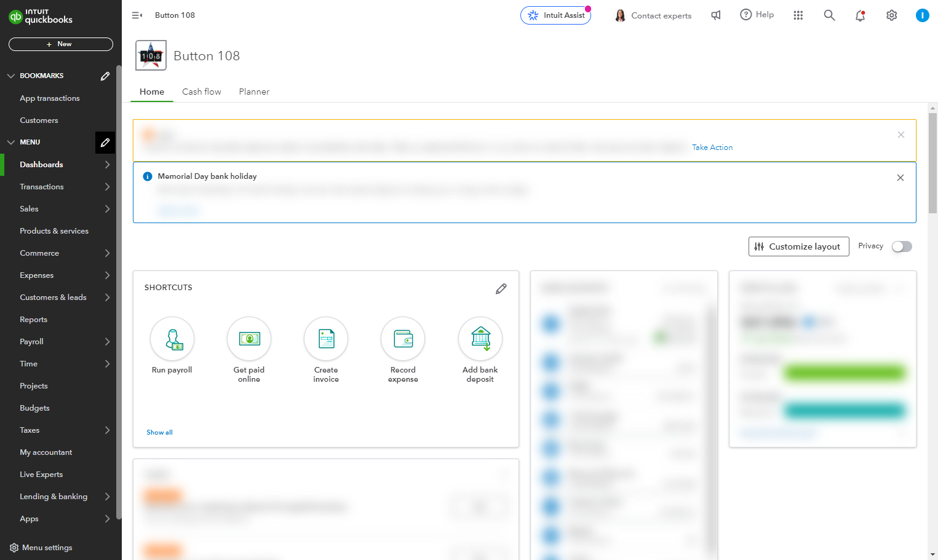Open the Get paid online shortcut
The image size is (938, 560).
pos(249,339)
